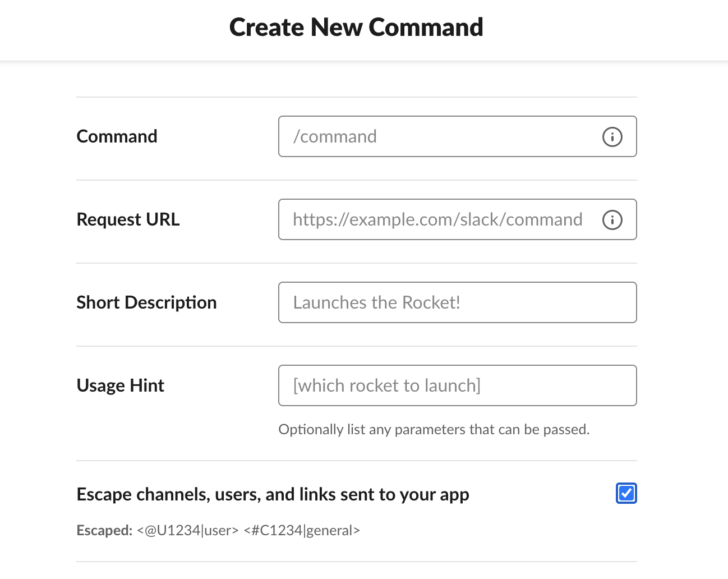Select the Usage Hint input field
Screen dimensions: 728x579
457,385
